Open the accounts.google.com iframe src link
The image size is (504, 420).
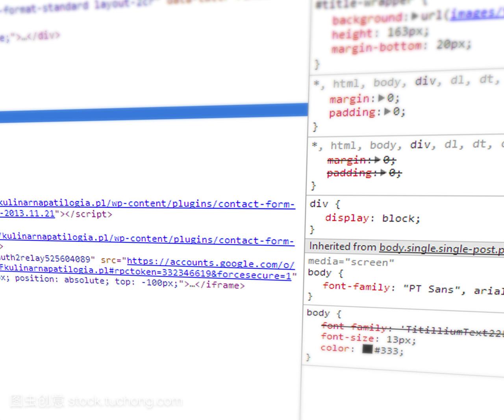pos(211,263)
